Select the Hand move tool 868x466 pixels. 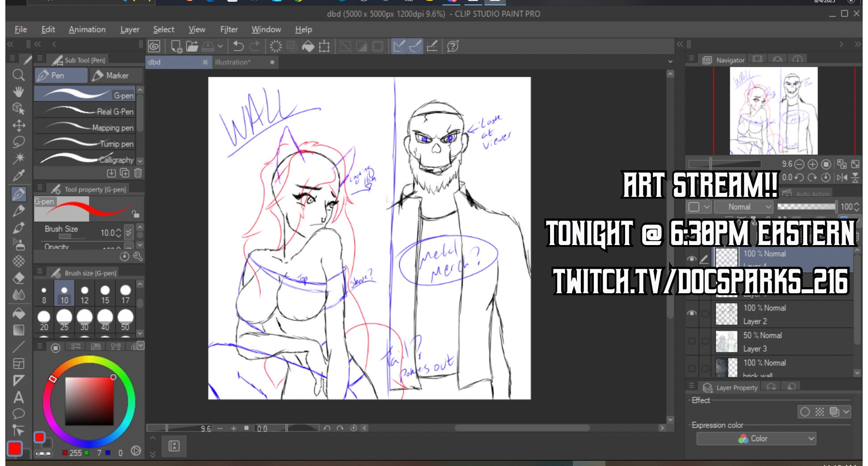tap(18, 92)
